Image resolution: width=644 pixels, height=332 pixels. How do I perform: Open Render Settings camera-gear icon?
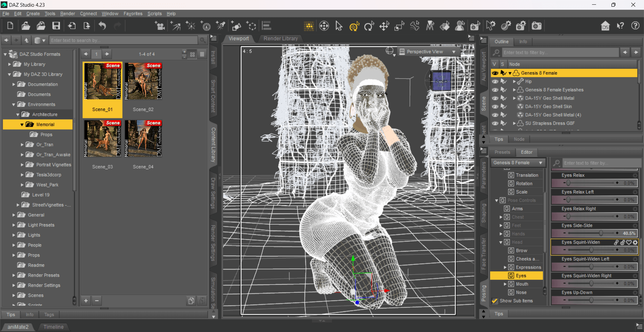[x=521, y=26]
